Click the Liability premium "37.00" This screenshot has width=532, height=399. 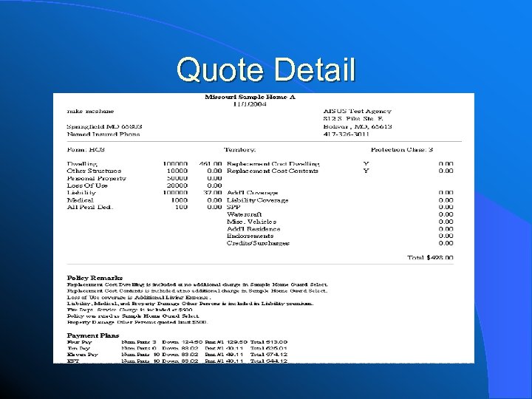[213, 193]
